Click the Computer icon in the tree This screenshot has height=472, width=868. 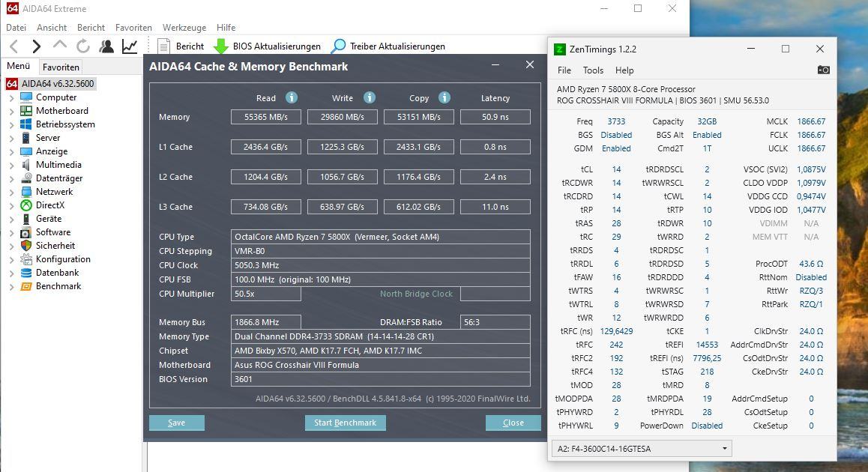pos(26,97)
